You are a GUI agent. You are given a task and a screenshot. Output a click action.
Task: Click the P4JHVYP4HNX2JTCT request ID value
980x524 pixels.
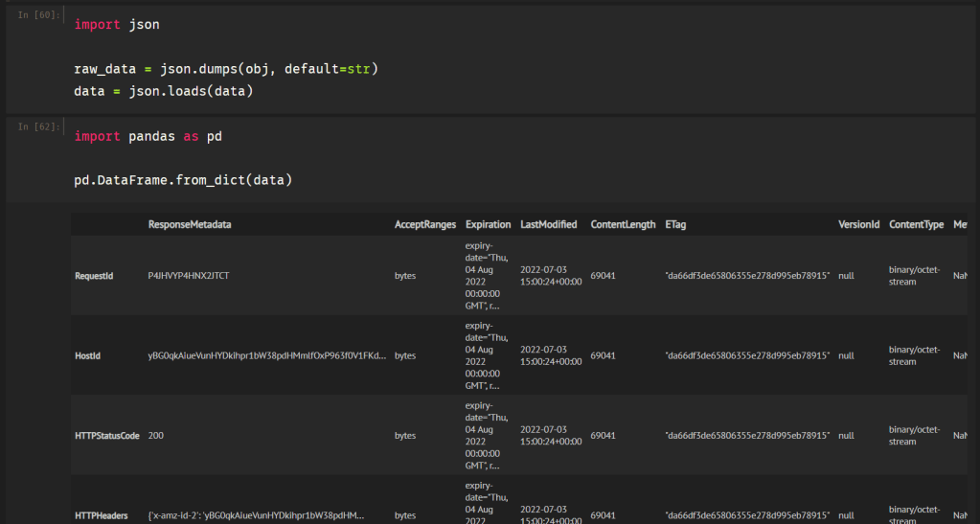point(189,276)
